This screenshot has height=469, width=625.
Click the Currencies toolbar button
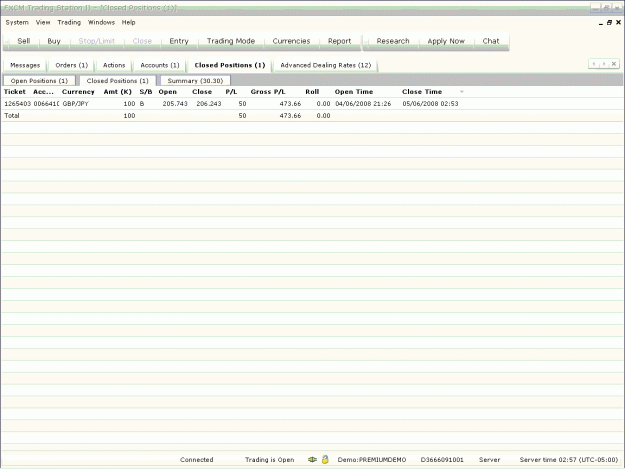coord(291,41)
